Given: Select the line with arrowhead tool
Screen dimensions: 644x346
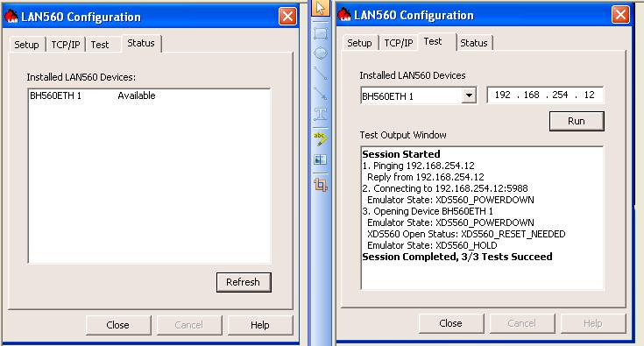Looking at the screenshot, I should pyautogui.click(x=321, y=93).
